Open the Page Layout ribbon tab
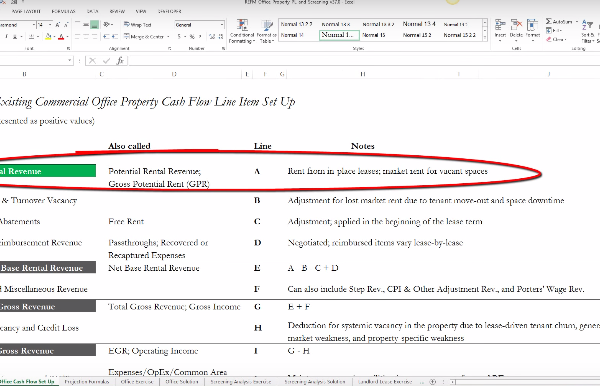The image size is (600, 386). (x=26, y=11)
